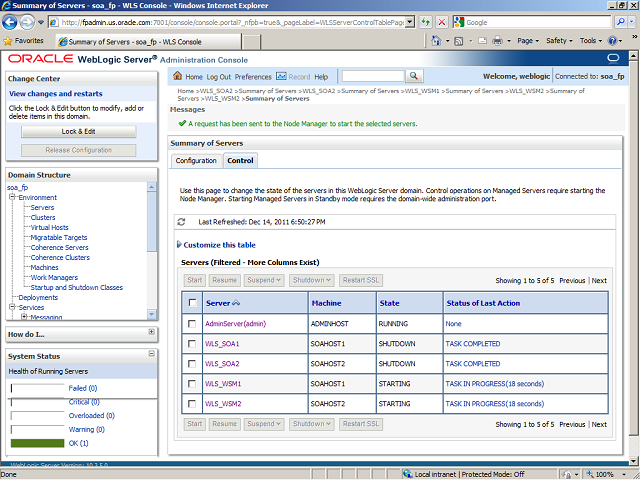The height and width of the screenshot is (480, 640).
Task: Open the Preferences menu item
Action: (253, 77)
